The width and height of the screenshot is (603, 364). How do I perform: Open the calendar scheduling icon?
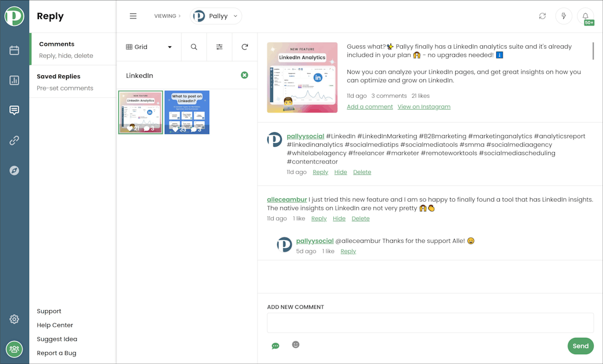point(14,50)
